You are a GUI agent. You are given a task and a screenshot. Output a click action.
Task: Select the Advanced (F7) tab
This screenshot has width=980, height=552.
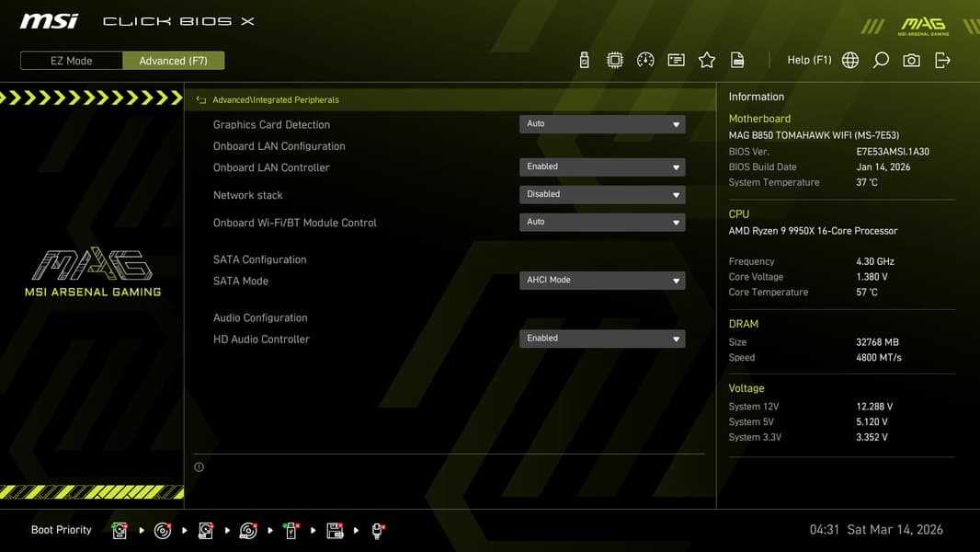click(173, 61)
